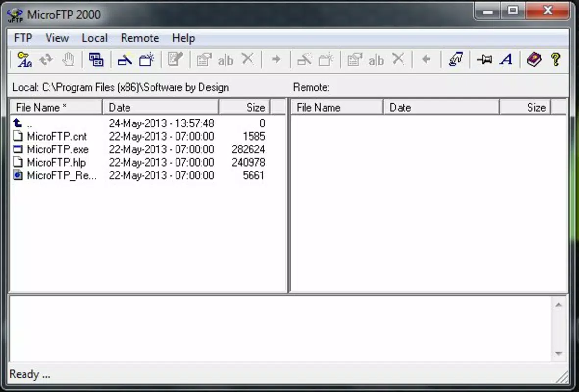Click the log pane scroll up arrow
Image resolution: width=579 pixels, height=392 pixels.
(558, 305)
